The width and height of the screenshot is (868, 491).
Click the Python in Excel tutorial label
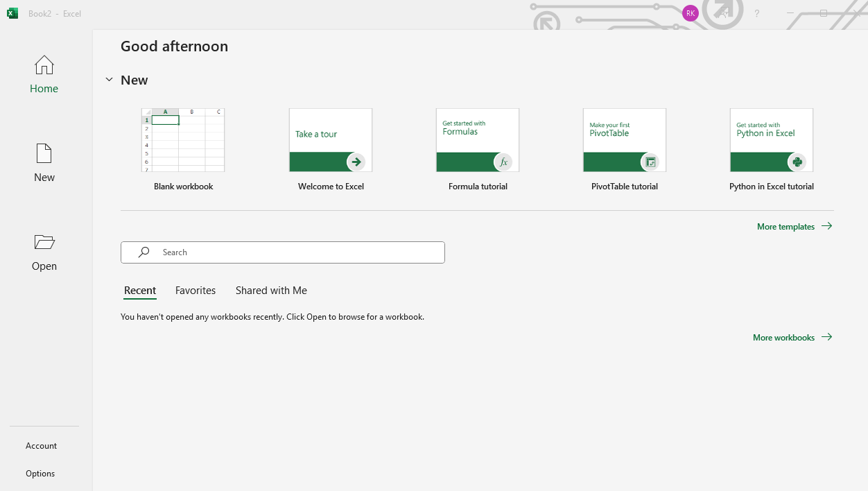tap(772, 187)
